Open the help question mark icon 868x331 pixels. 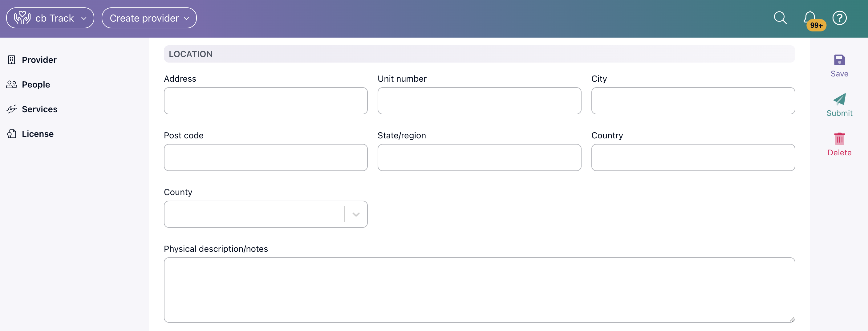[x=839, y=18]
